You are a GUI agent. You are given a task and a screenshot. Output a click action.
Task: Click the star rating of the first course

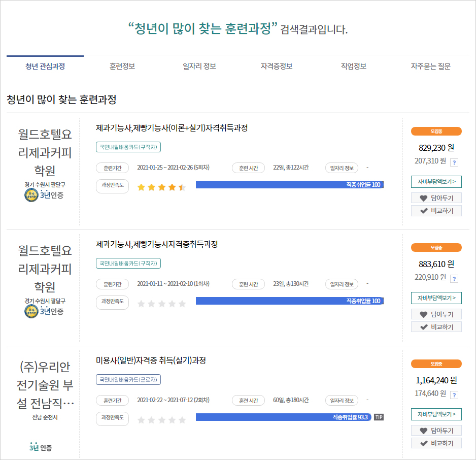pyautogui.click(x=160, y=187)
